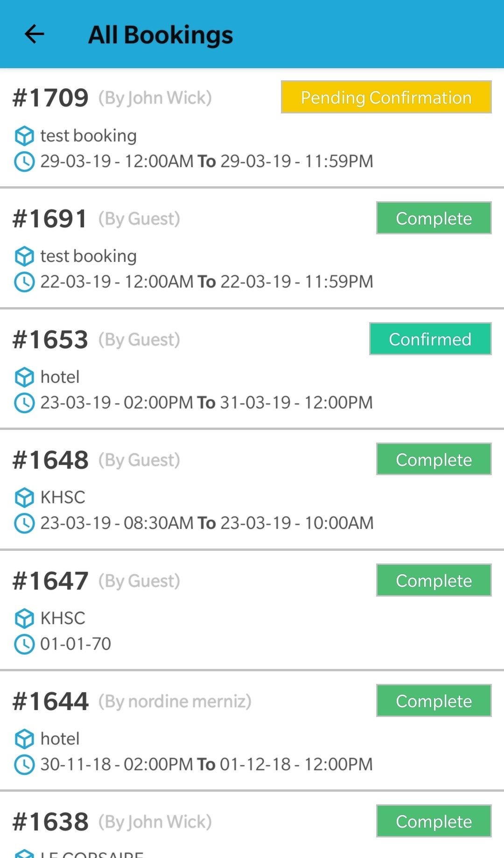
Task: Open booking #1644 by nordine merniz
Action: click(50, 701)
